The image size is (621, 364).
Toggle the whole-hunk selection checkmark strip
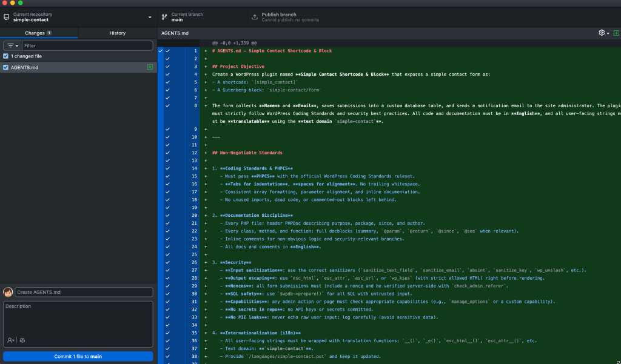pyautogui.click(x=160, y=205)
